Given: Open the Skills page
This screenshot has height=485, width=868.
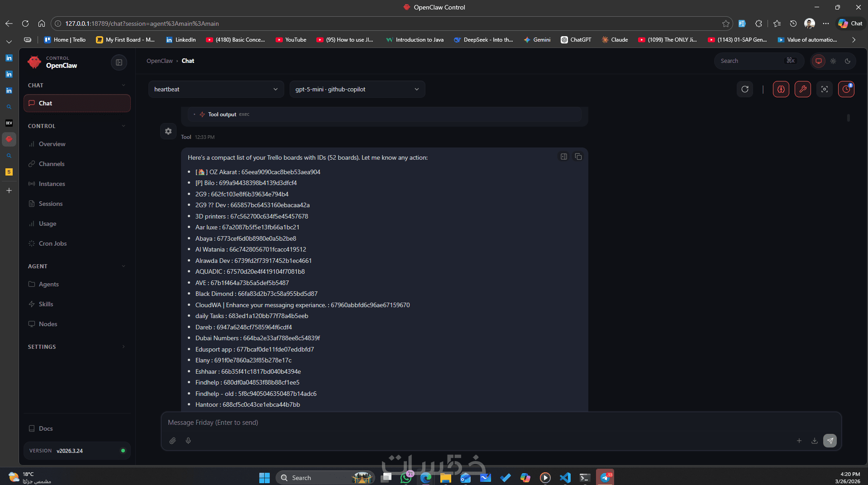Looking at the screenshot, I should [77, 304].
